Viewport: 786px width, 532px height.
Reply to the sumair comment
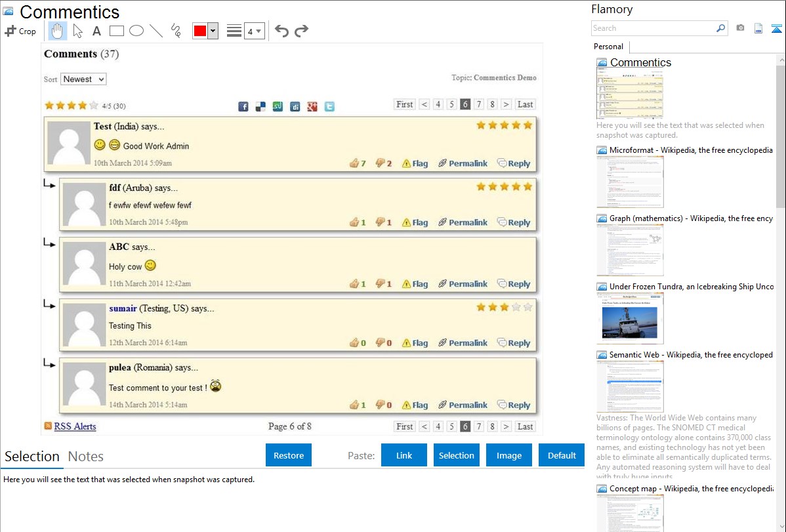click(514, 343)
